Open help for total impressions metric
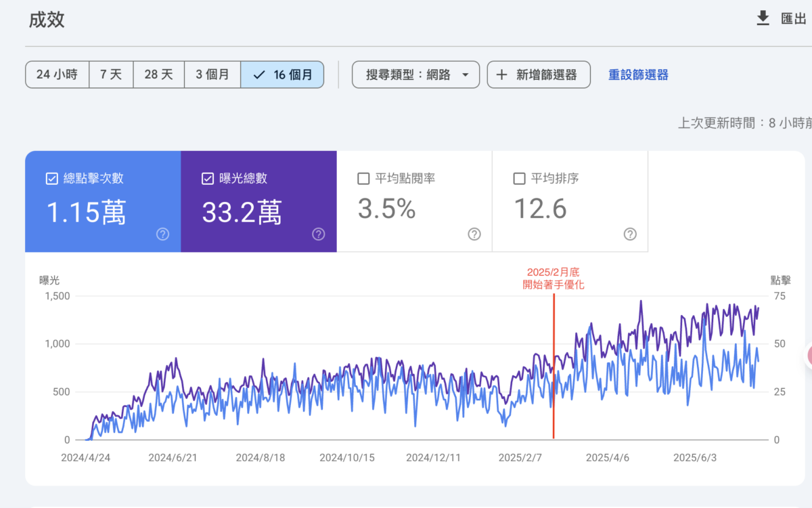Viewport: 812px width, 508px height. click(x=319, y=234)
